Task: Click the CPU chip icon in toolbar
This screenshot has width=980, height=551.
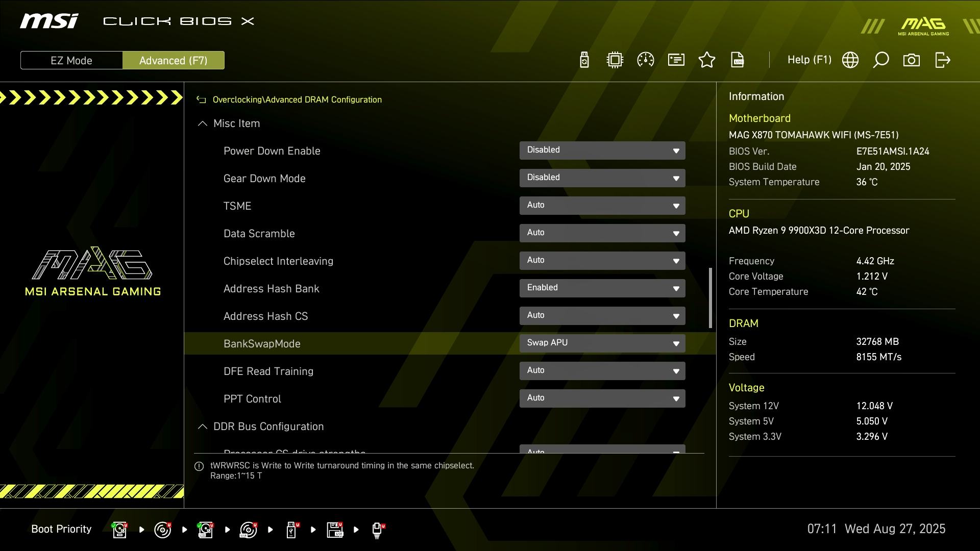Action: tap(615, 60)
